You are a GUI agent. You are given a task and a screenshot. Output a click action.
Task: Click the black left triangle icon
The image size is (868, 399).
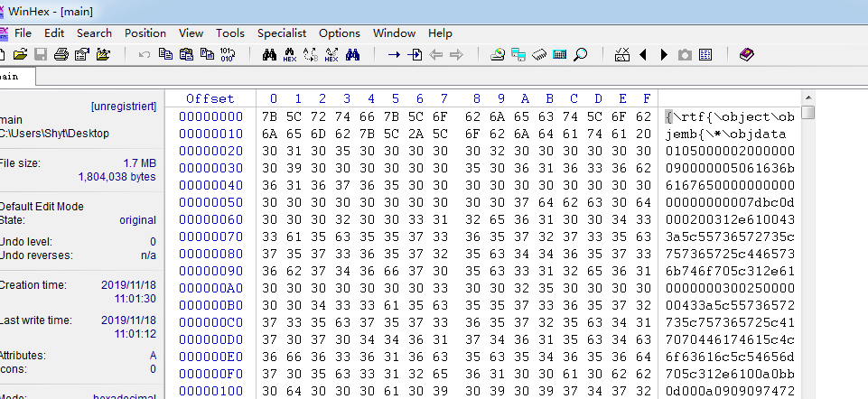click(x=643, y=54)
